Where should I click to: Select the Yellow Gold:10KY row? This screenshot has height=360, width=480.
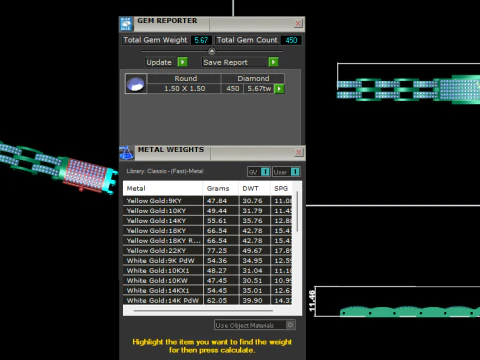[208, 211]
